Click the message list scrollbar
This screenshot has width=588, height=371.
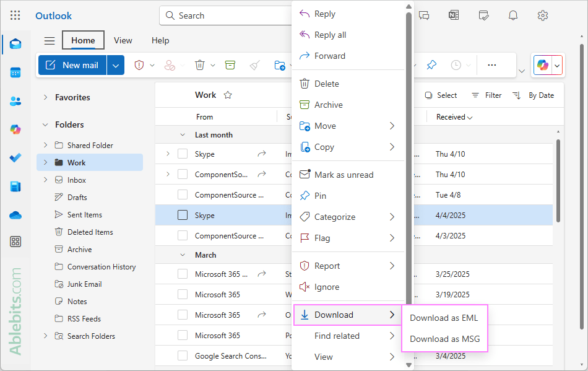[558, 181]
